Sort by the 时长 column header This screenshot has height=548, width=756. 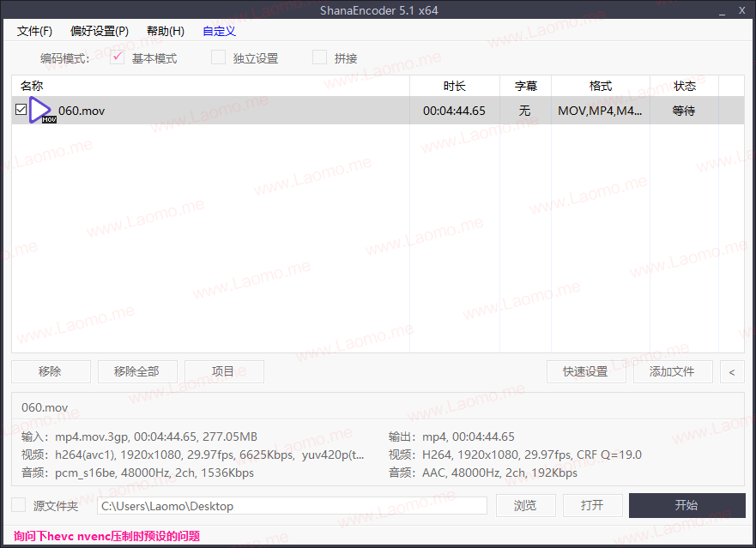click(454, 86)
